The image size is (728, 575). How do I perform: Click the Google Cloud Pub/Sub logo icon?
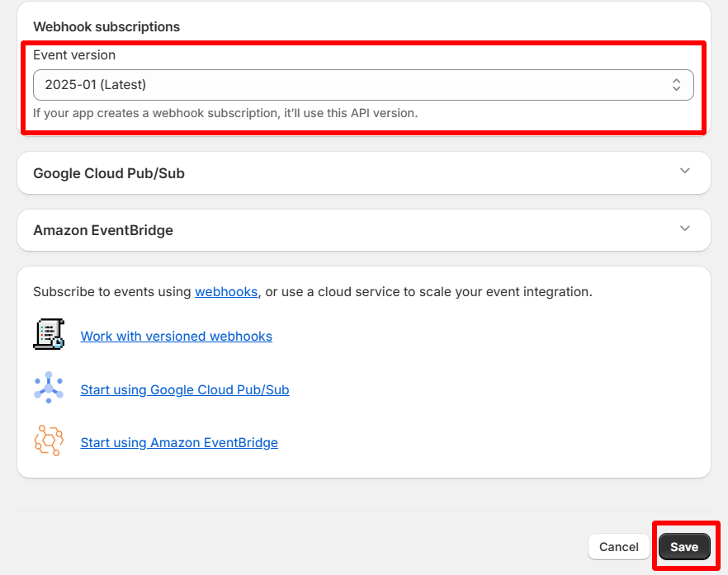pyautogui.click(x=49, y=388)
